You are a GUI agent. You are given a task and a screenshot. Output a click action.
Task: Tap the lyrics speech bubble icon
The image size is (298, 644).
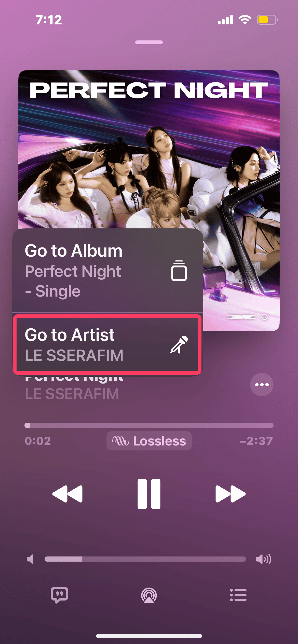coord(59,595)
